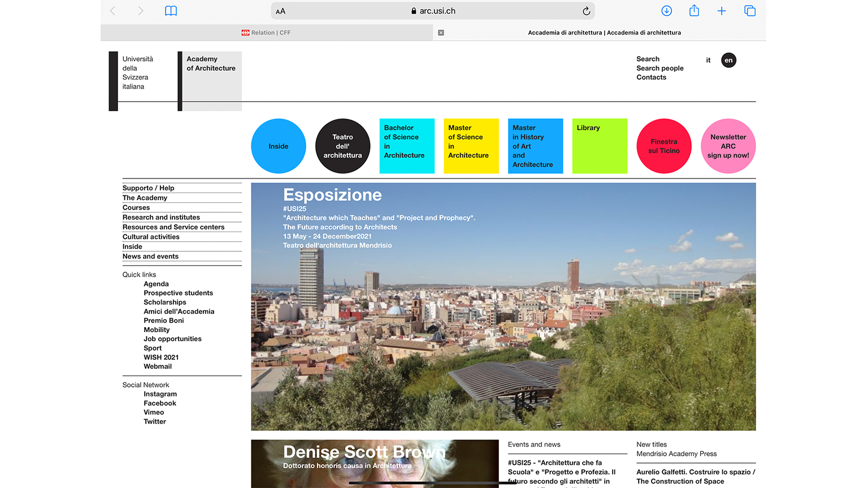The width and height of the screenshot is (868, 488).
Task: Open Amici dell'Accademia quick link
Action: [x=179, y=311]
